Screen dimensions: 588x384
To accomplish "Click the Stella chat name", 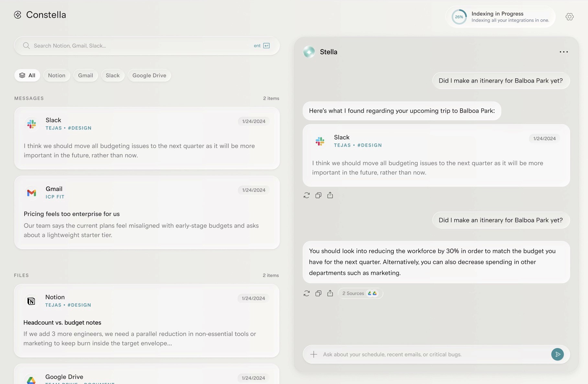I will 329,52.
